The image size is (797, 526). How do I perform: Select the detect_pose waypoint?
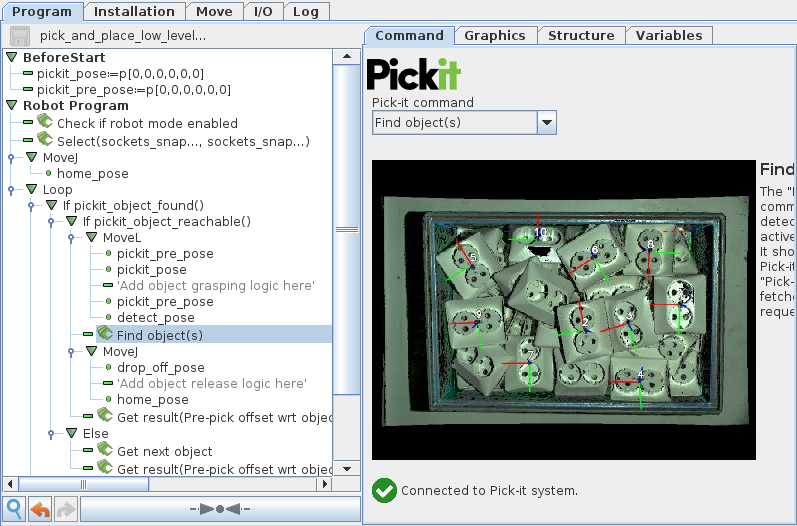(156, 318)
